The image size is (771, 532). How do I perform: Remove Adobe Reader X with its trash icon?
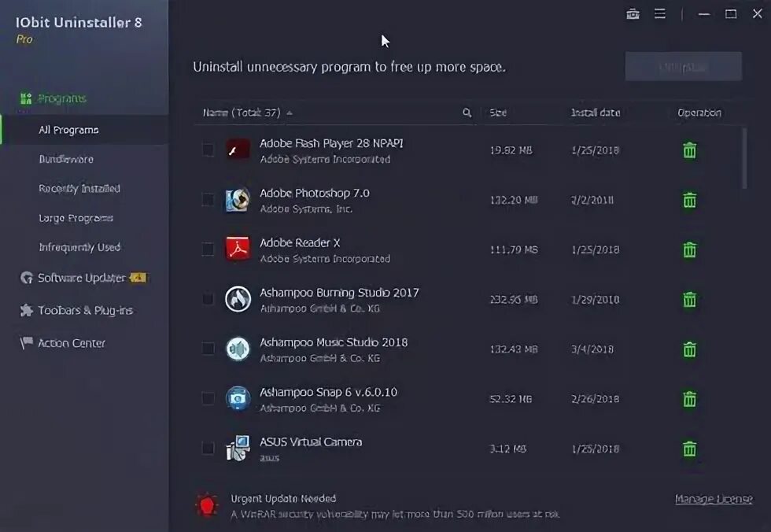pyautogui.click(x=689, y=249)
